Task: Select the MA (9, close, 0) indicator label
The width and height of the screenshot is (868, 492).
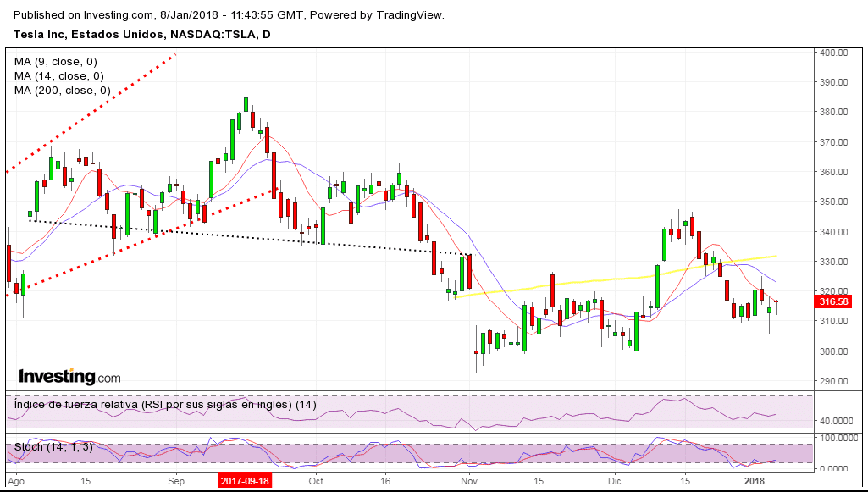Action: (x=56, y=62)
